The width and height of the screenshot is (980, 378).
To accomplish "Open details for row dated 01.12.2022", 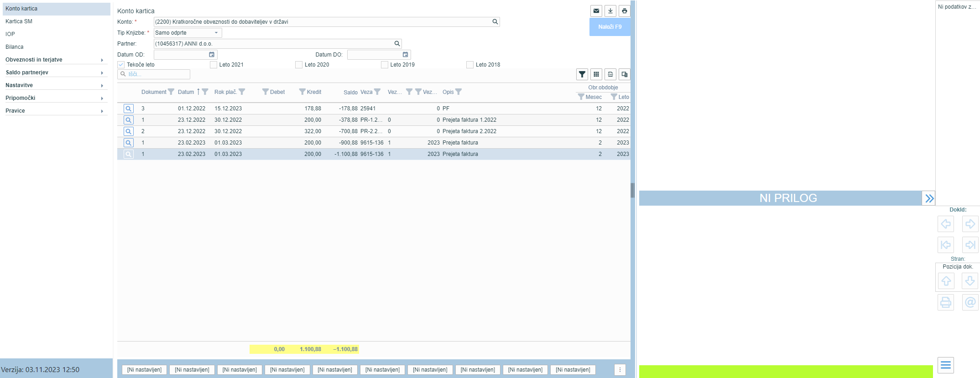I will 129,109.
